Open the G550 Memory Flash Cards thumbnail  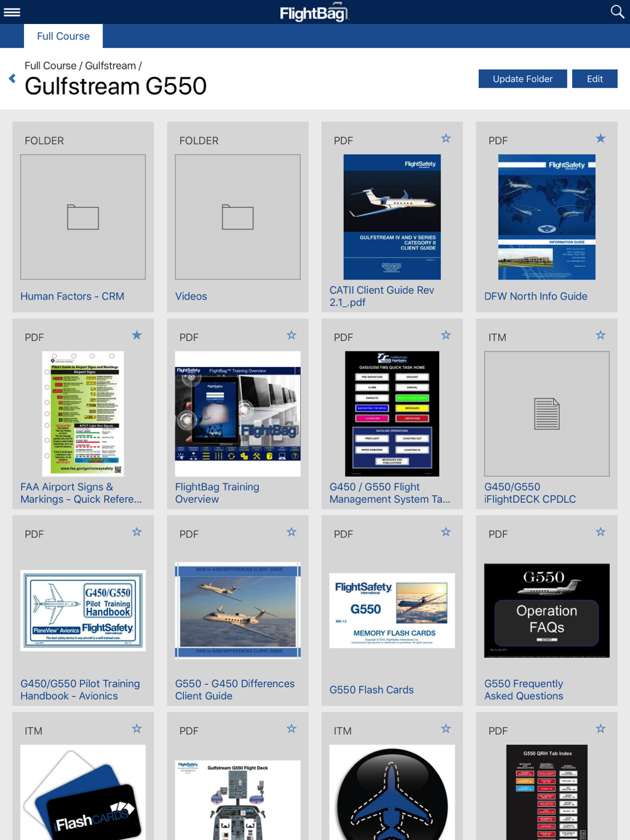tap(392, 610)
